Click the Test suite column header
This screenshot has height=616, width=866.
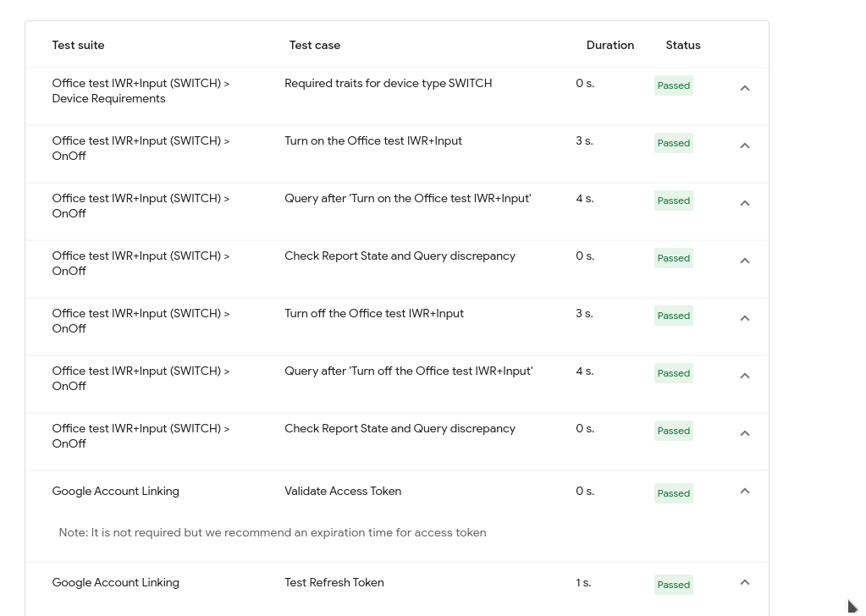click(x=78, y=46)
